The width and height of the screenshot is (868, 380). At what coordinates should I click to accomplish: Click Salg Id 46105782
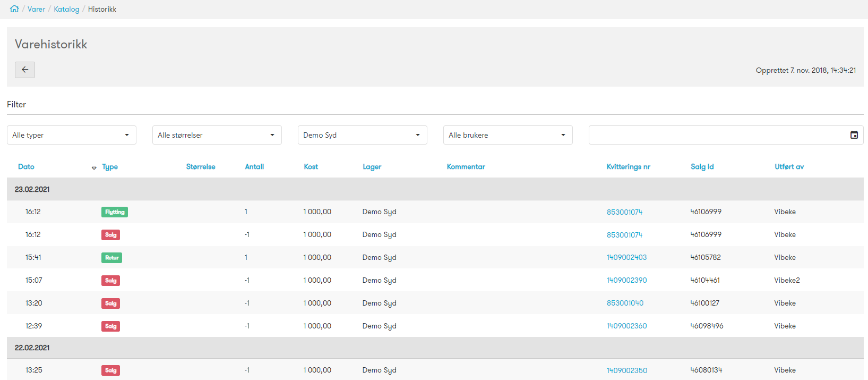pyautogui.click(x=706, y=257)
